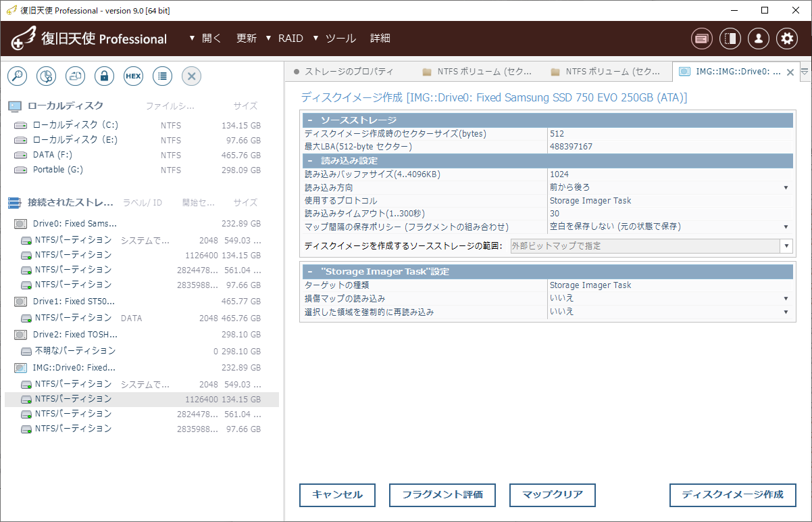Click the キャンセル button

pyautogui.click(x=337, y=495)
